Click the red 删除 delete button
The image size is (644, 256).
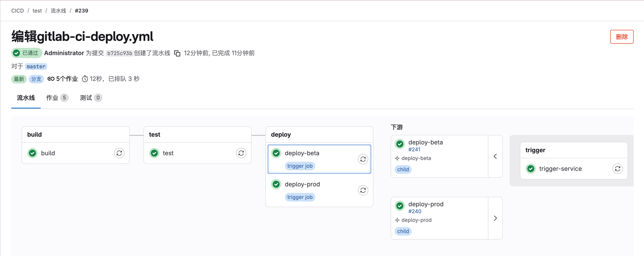click(621, 37)
